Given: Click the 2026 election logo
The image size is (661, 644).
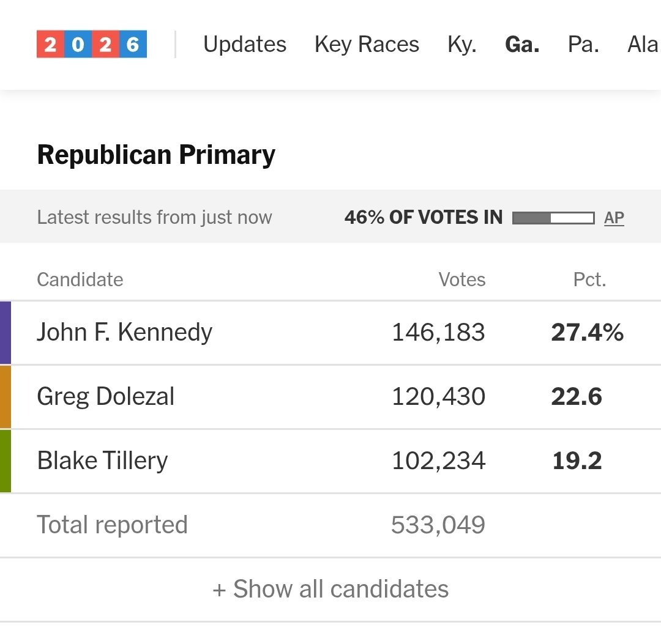Looking at the screenshot, I should (91, 44).
